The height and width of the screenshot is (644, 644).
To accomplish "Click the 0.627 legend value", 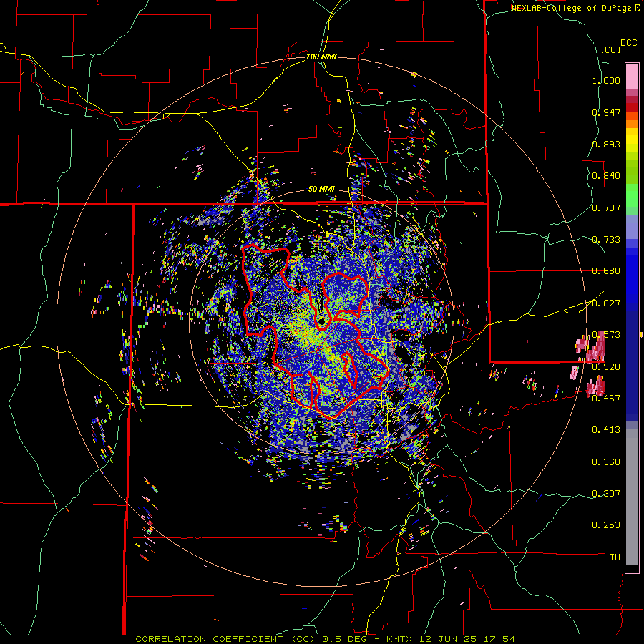I will click(606, 303).
